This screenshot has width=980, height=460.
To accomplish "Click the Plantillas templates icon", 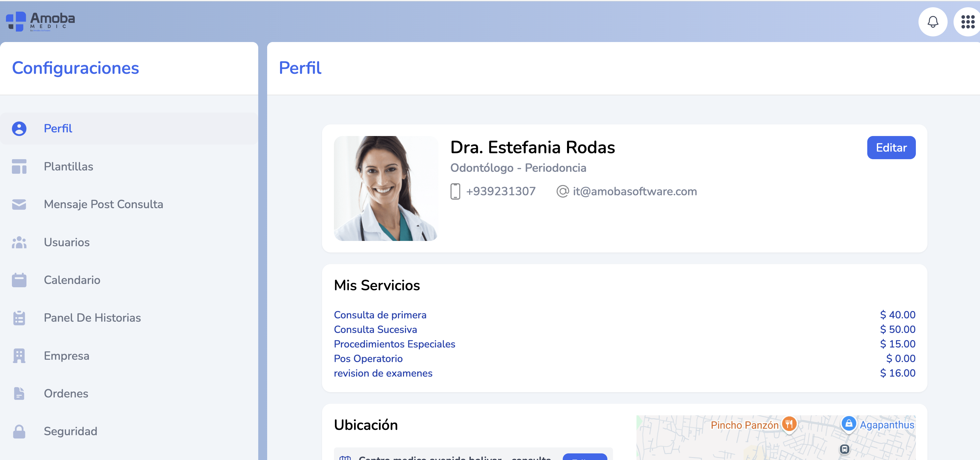I will 19,166.
